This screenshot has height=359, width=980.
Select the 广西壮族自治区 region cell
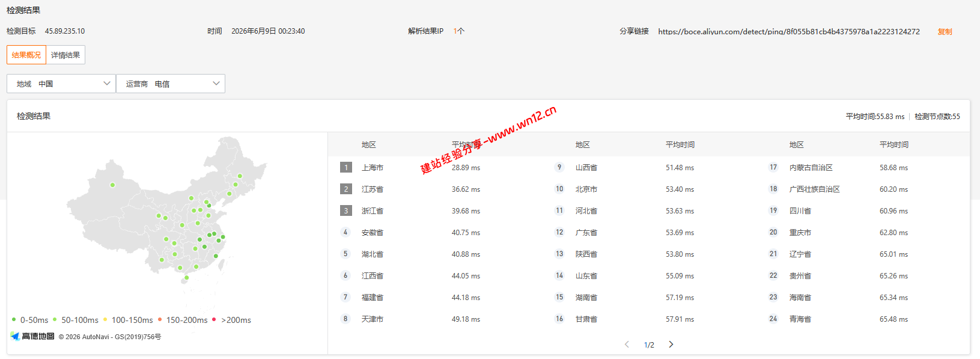click(x=815, y=189)
